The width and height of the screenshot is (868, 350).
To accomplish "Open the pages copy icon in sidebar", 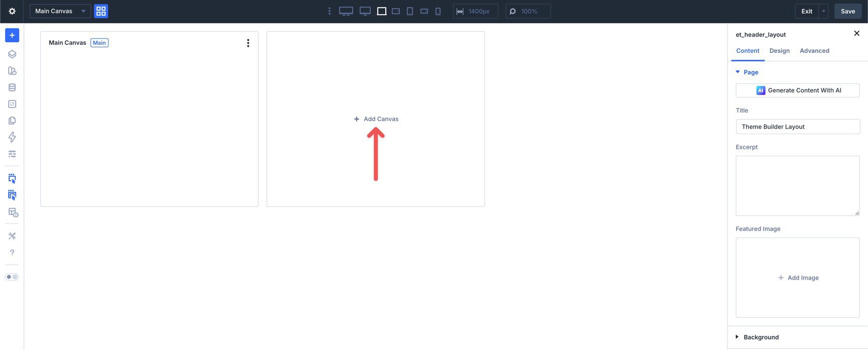I will click(12, 121).
